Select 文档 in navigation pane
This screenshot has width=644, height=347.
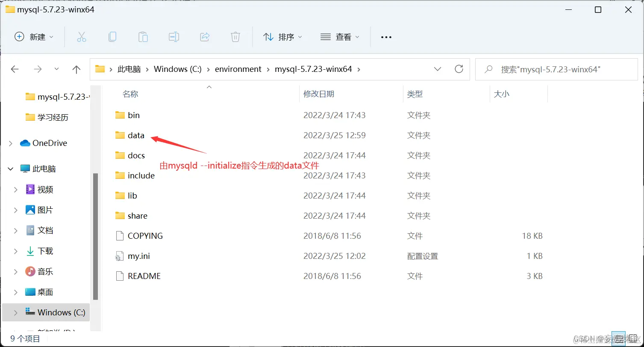point(39,230)
